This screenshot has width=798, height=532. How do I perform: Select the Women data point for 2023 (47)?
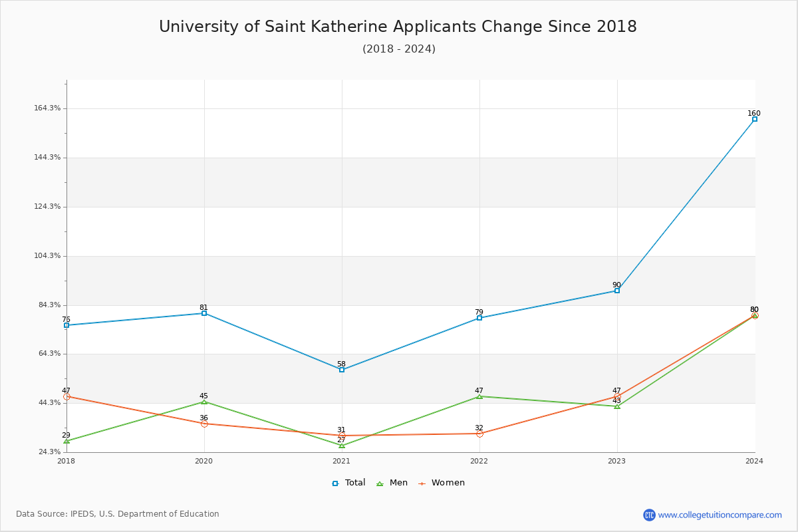[x=617, y=396]
